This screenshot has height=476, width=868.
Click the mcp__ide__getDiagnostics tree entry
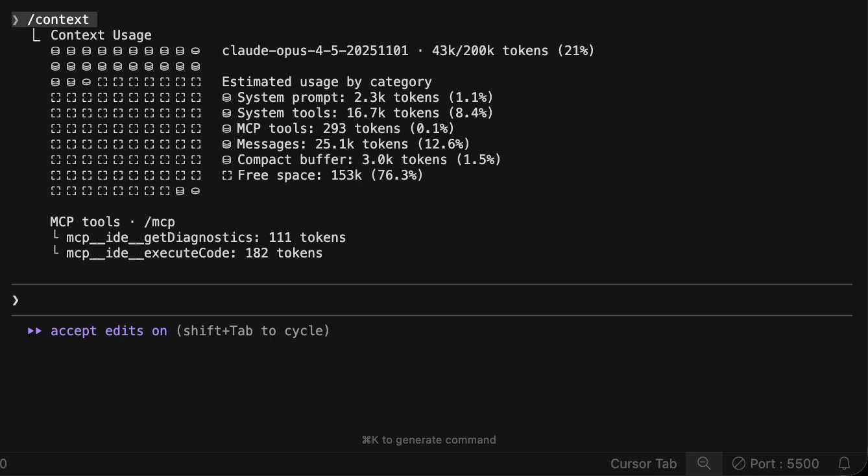pyautogui.click(x=206, y=237)
